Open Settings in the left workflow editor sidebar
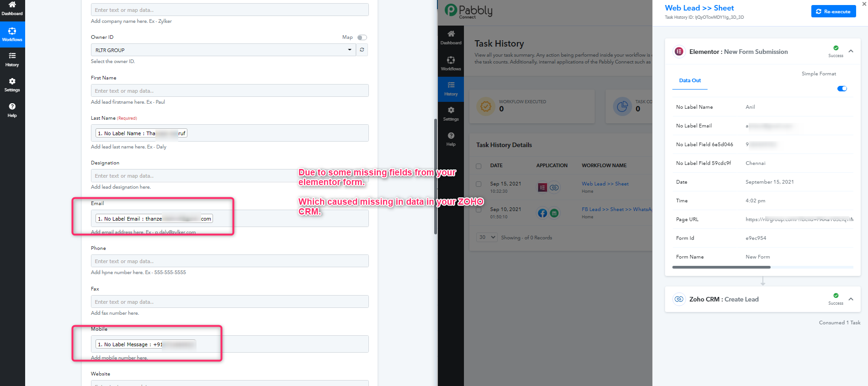The image size is (868, 386). point(12,85)
